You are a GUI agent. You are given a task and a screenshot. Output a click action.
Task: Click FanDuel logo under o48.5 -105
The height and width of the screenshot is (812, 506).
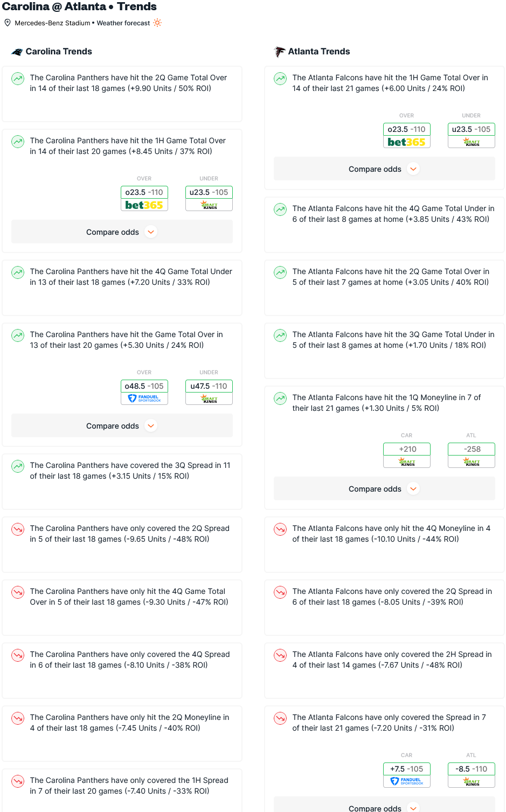tap(144, 399)
